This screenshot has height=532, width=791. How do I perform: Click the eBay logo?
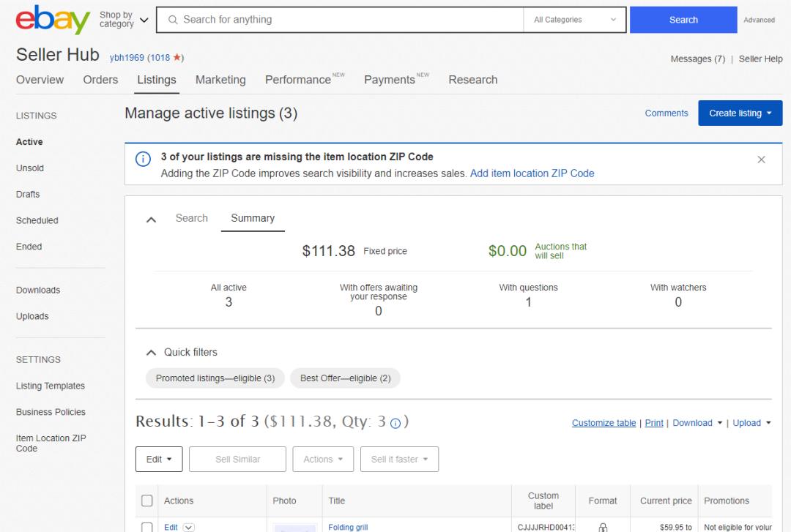53,20
